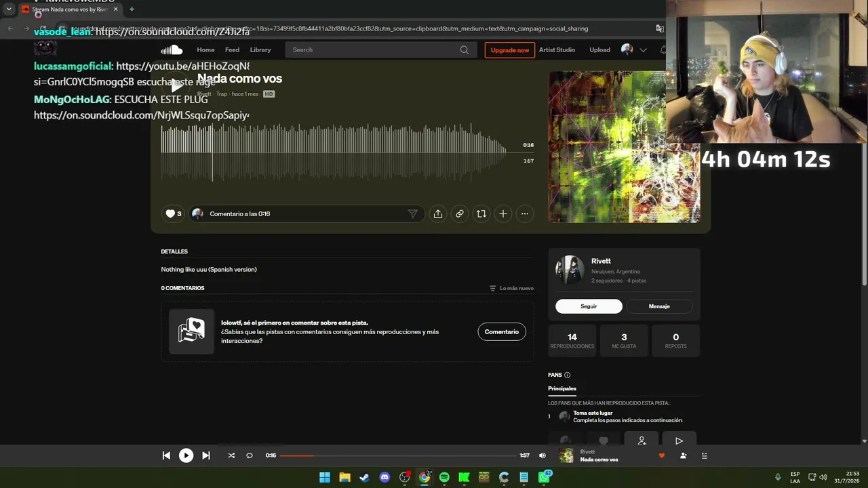Screen dimensions: 868x488
Task: Click the search magnifier icon
Action: (465, 49)
